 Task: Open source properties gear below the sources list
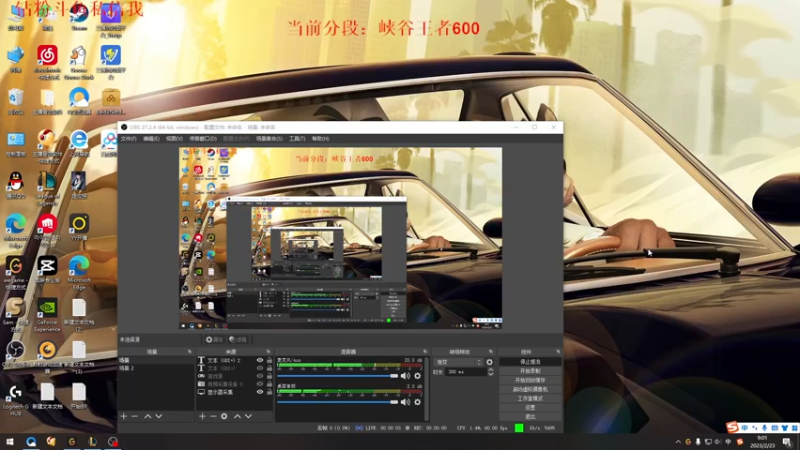224,416
